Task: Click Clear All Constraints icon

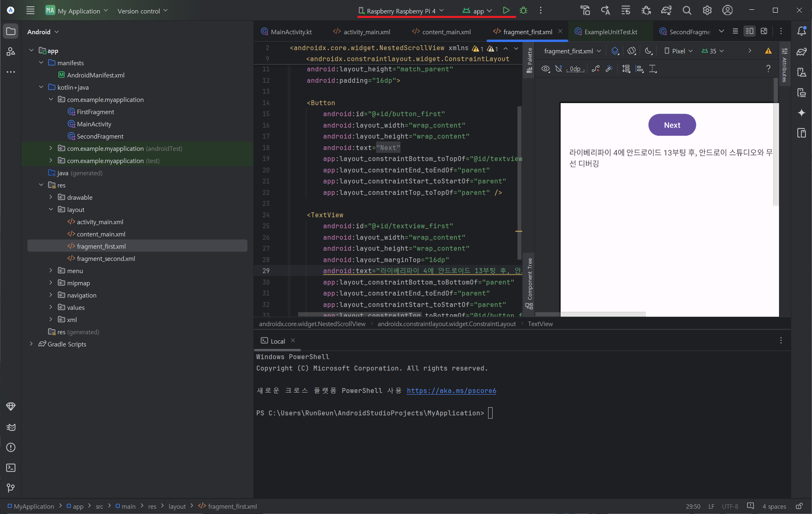Action: point(595,69)
